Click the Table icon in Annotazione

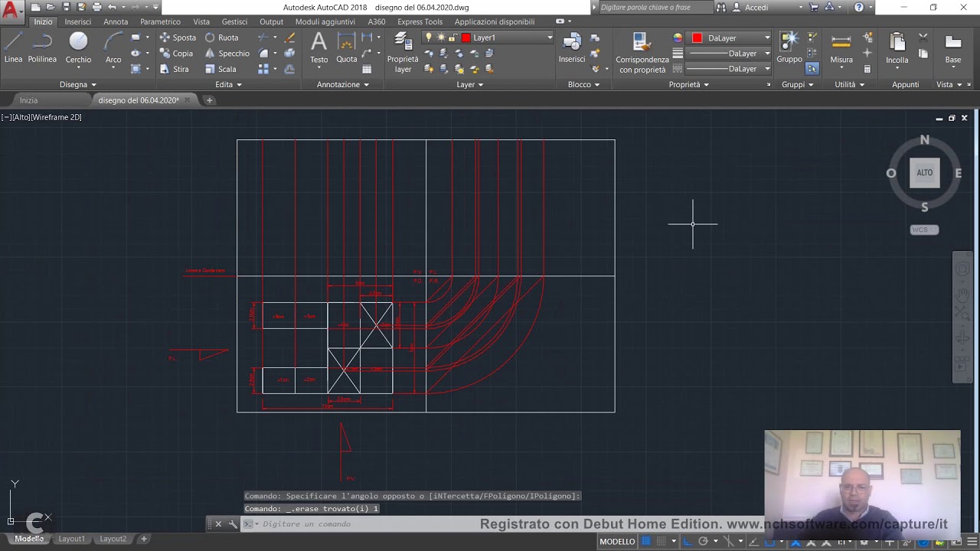pos(367,69)
